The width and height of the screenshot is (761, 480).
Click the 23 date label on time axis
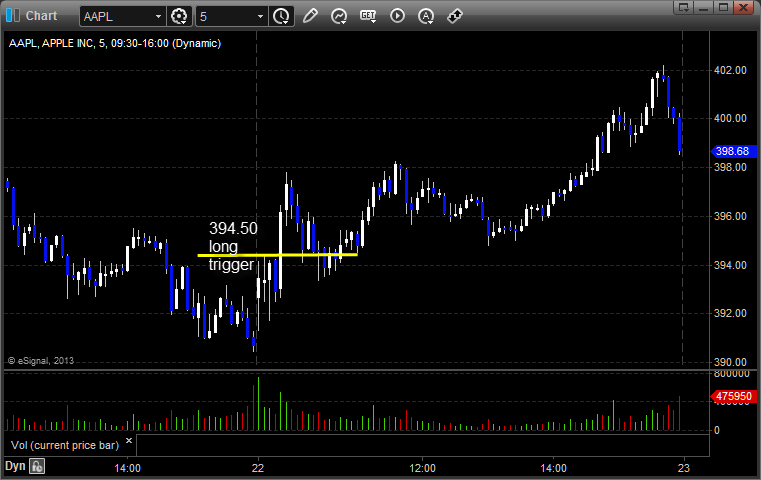[x=683, y=468]
